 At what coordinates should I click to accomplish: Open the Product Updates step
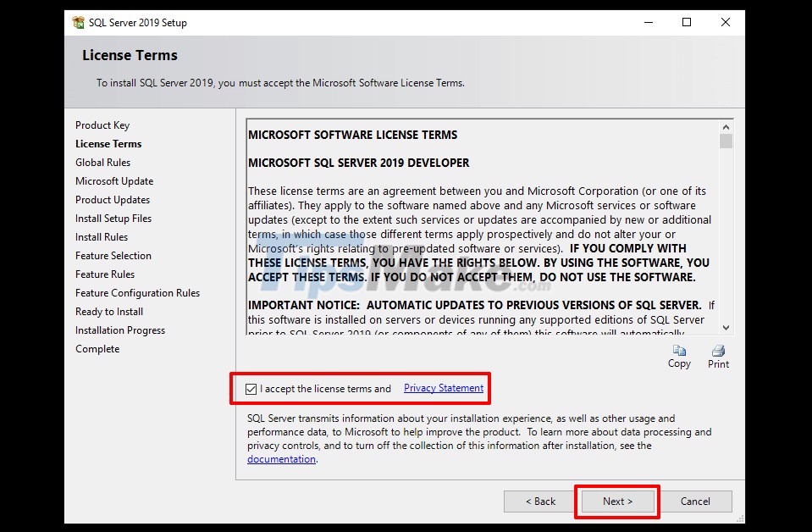(x=112, y=199)
